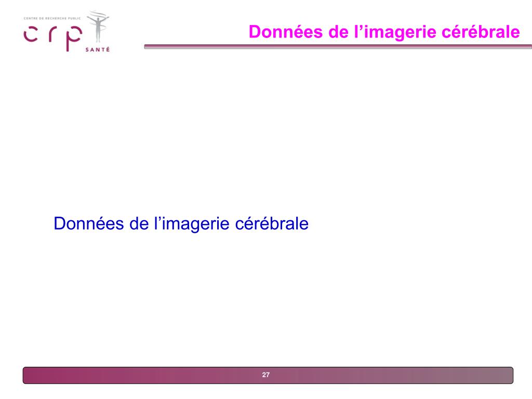Viewport: 532px width, 399px height.
Task: Select the blue 'Données de l'imagerie cérébrale' text
Action: (x=181, y=223)
